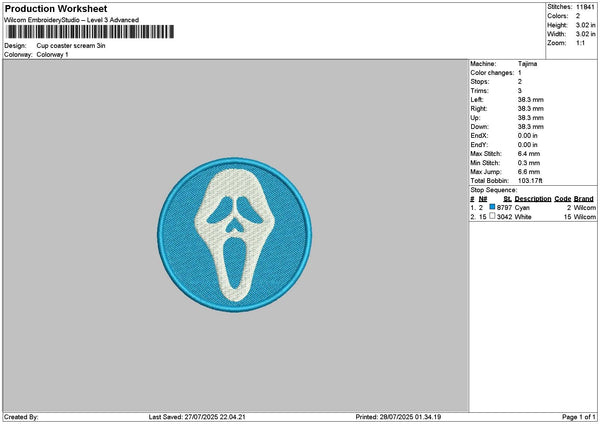Image resolution: width=600 pixels, height=424 pixels.
Task: Click the Max Stitch value 6.4 mm
Action: pos(529,154)
